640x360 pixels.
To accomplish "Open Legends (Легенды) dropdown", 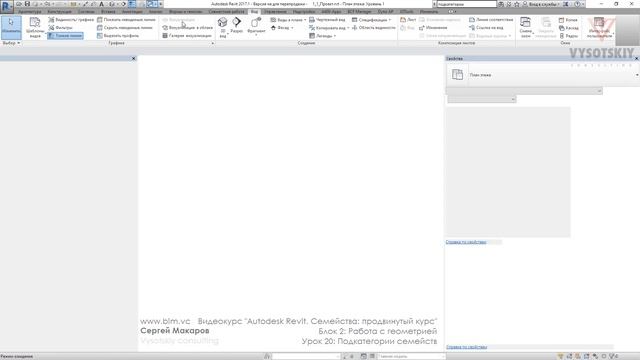I will [322, 36].
